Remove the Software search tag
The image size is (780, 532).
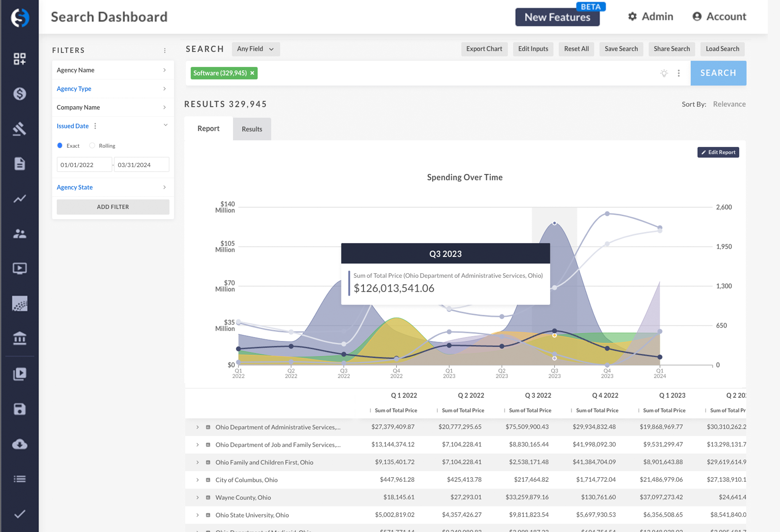coord(252,73)
